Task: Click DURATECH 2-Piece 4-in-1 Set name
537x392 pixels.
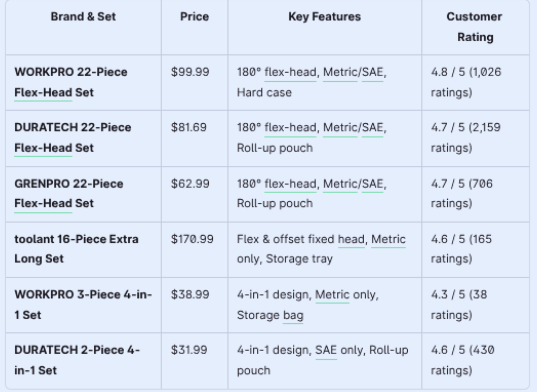Action: pyautogui.click(x=77, y=360)
